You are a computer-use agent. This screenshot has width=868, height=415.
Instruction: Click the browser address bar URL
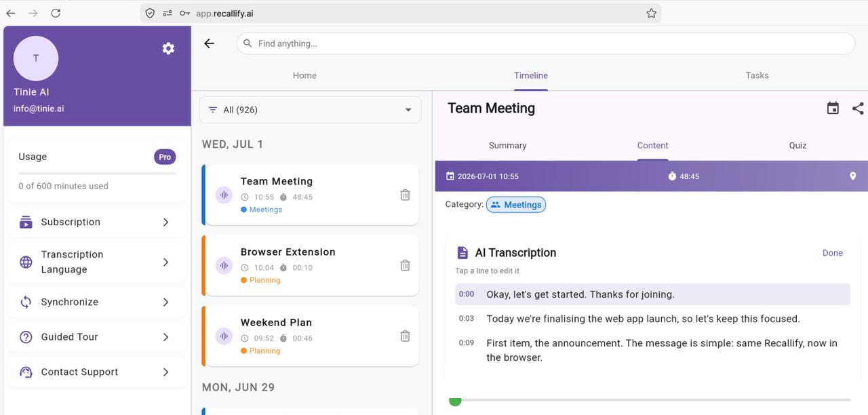click(224, 13)
